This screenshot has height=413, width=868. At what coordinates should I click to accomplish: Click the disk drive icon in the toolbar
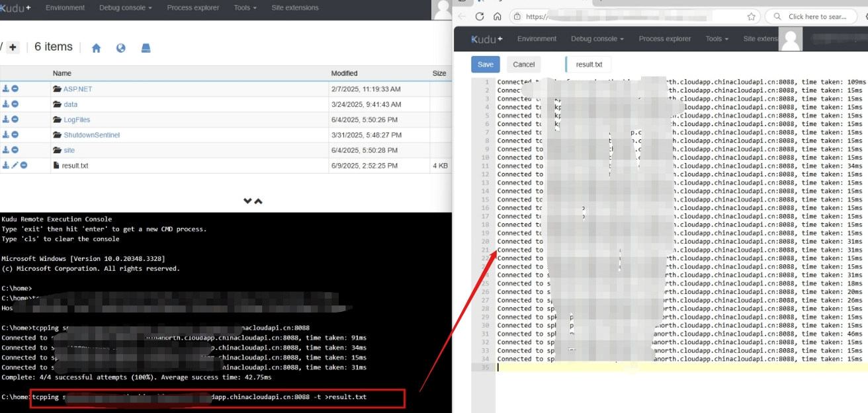(x=146, y=48)
